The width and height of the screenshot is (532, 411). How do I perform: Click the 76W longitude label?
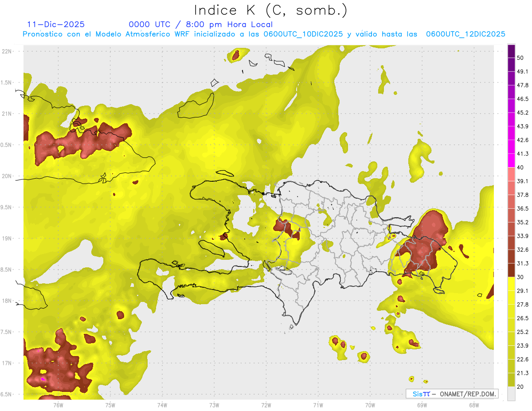(x=58, y=405)
